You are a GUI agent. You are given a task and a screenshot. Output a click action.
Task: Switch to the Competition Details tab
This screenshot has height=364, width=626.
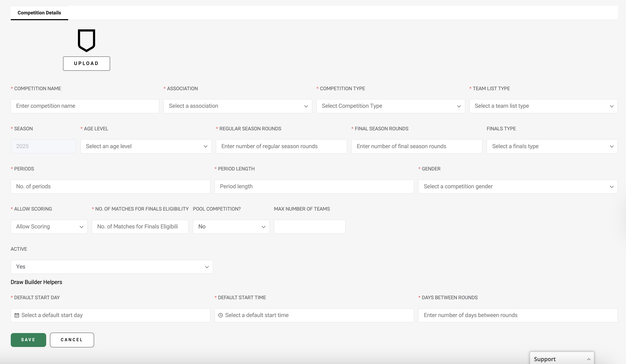click(39, 13)
